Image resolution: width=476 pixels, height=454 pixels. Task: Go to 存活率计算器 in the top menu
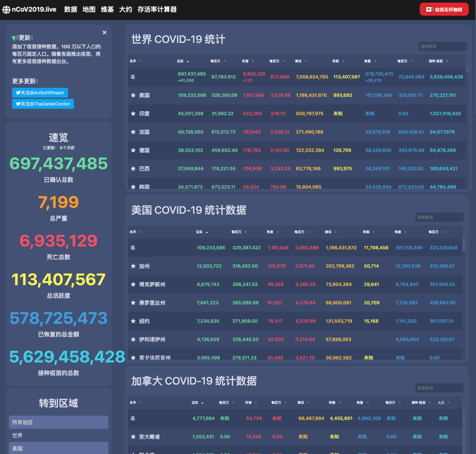click(x=157, y=9)
